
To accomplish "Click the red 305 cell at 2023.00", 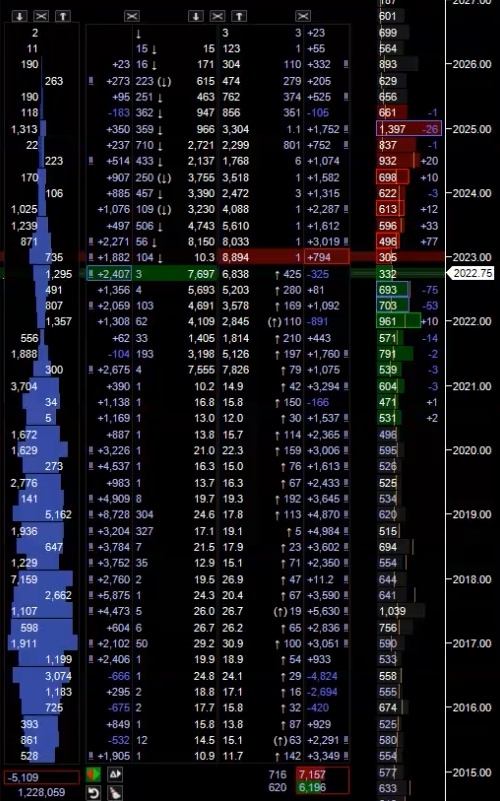I will 388,257.
